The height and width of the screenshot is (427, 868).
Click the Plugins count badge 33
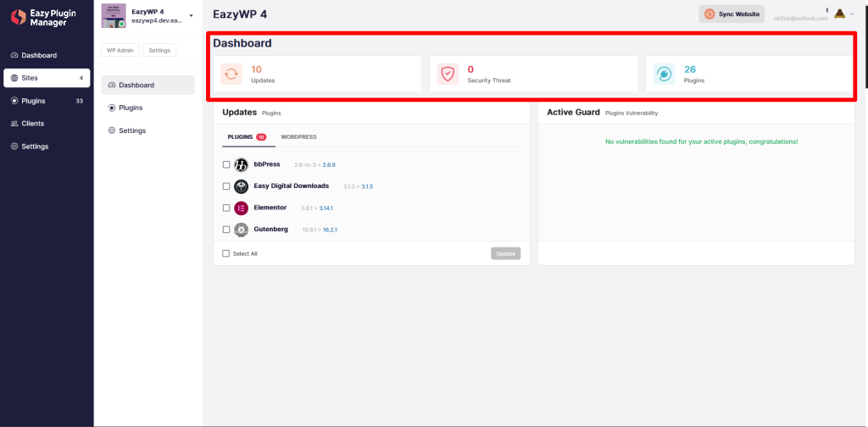79,101
